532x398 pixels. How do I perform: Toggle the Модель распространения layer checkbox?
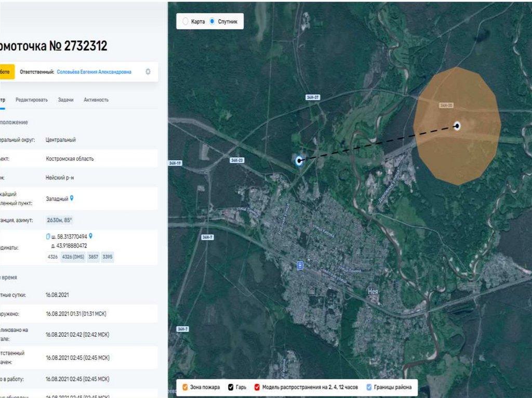257,387
